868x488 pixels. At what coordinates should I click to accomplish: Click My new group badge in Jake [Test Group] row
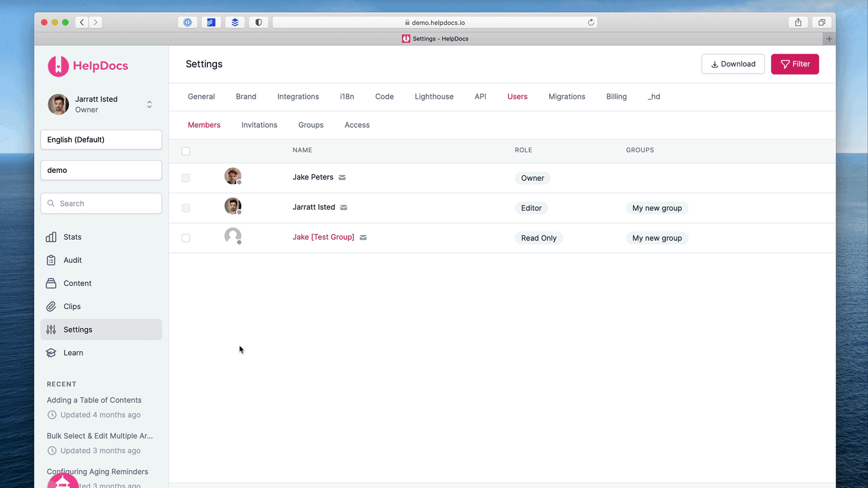click(x=657, y=238)
